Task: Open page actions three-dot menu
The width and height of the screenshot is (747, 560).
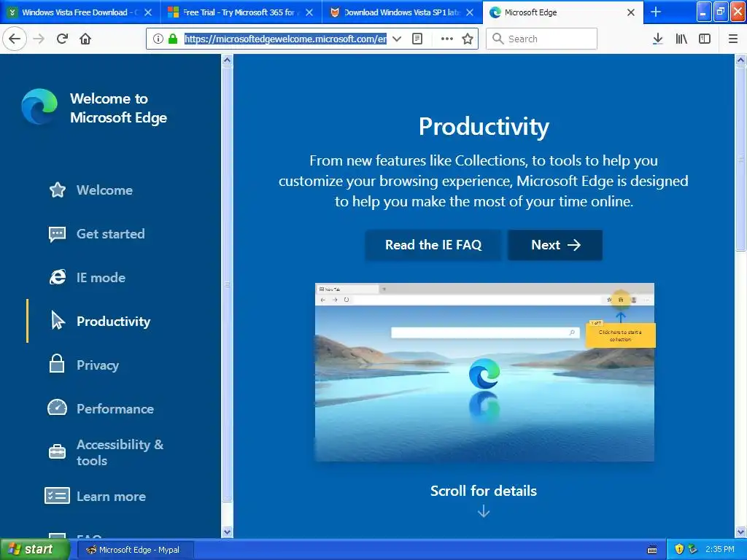Action: tap(447, 39)
